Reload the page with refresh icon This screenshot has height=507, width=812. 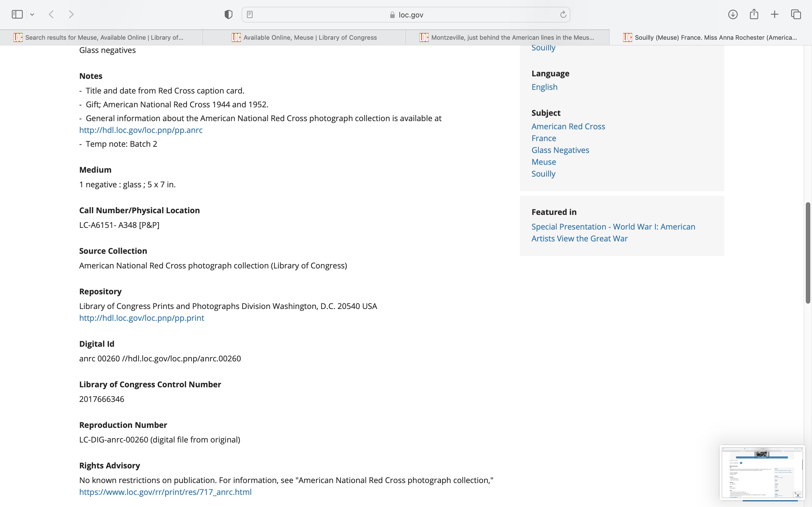[x=563, y=14]
